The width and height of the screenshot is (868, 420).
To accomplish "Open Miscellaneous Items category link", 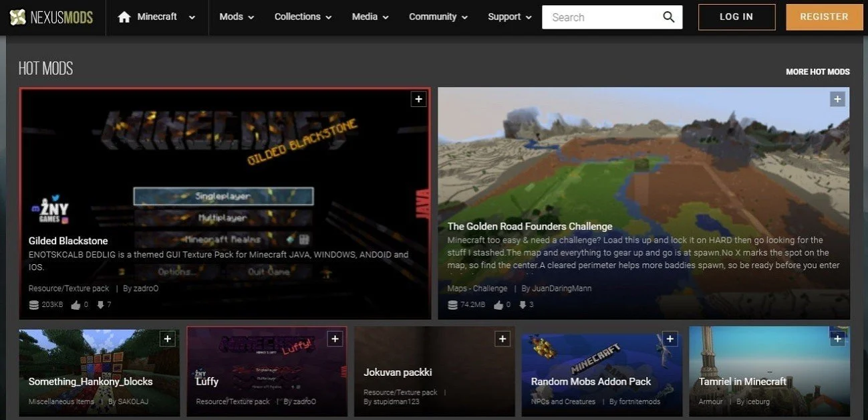I will (61, 402).
